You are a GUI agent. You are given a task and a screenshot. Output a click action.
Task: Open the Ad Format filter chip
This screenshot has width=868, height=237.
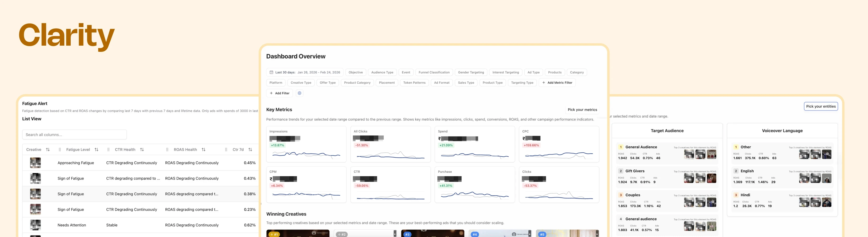441,83
